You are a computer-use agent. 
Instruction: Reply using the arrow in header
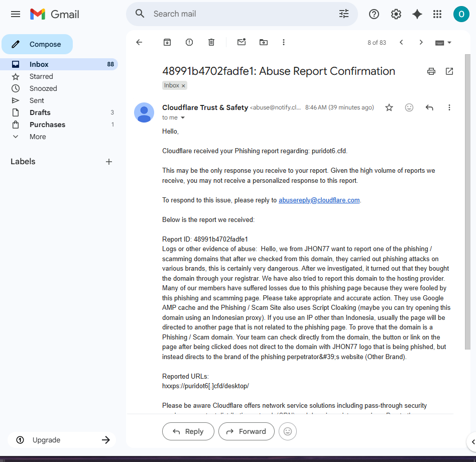(429, 107)
